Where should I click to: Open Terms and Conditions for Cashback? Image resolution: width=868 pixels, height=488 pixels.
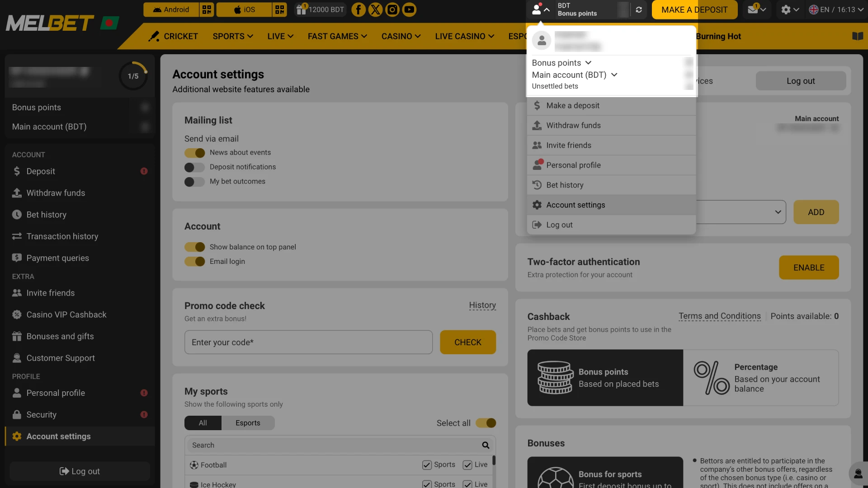(720, 316)
